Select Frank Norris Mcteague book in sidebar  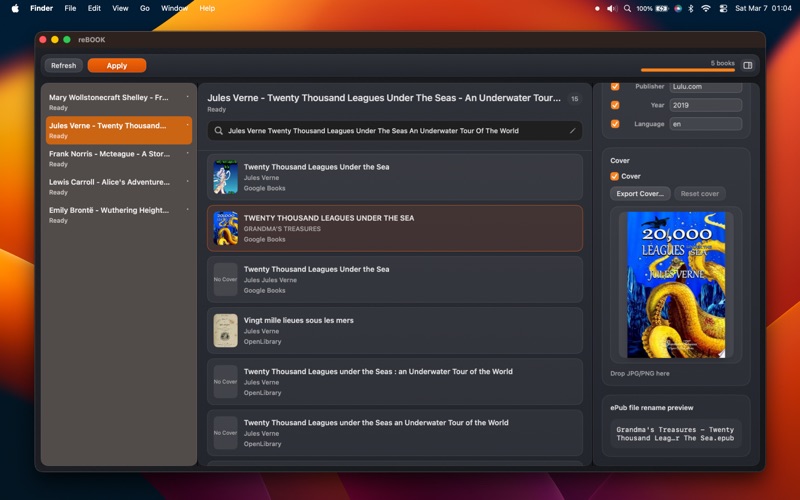(x=118, y=158)
